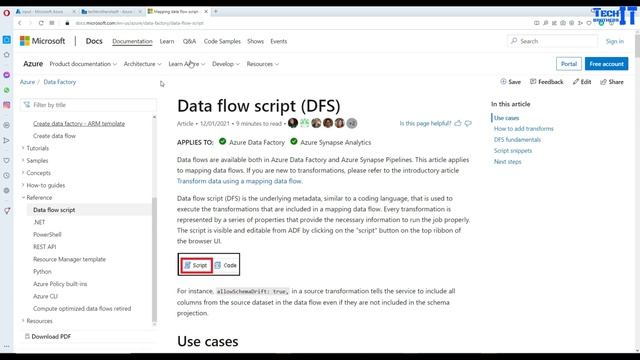Click Download PDF
Screen dimensions: 640x360
(x=47, y=336)
